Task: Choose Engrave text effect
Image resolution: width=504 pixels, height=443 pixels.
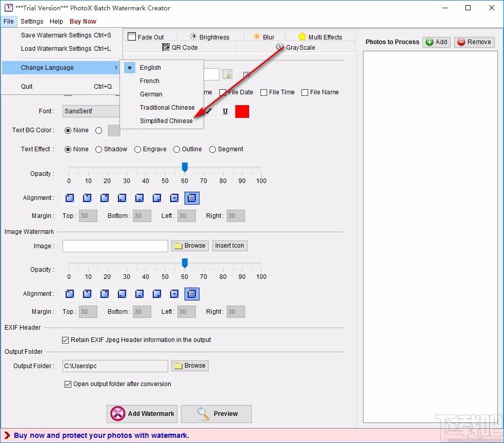Action: pos(137,150)
